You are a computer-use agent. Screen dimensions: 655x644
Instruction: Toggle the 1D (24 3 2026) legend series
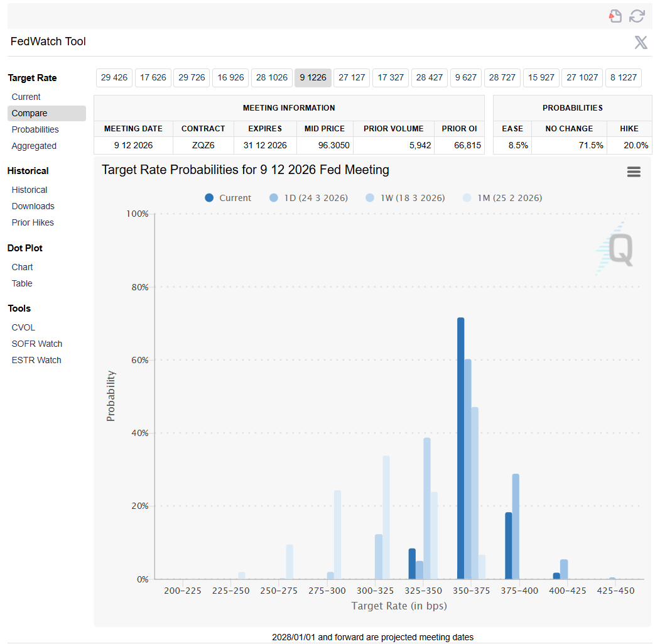coord(309,198)
